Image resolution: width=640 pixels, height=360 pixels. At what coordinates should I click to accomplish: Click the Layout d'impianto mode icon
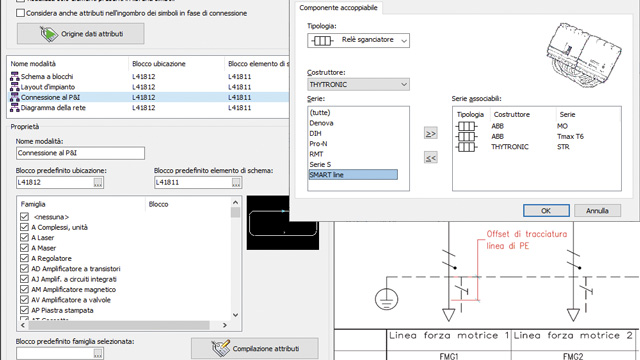15,87
